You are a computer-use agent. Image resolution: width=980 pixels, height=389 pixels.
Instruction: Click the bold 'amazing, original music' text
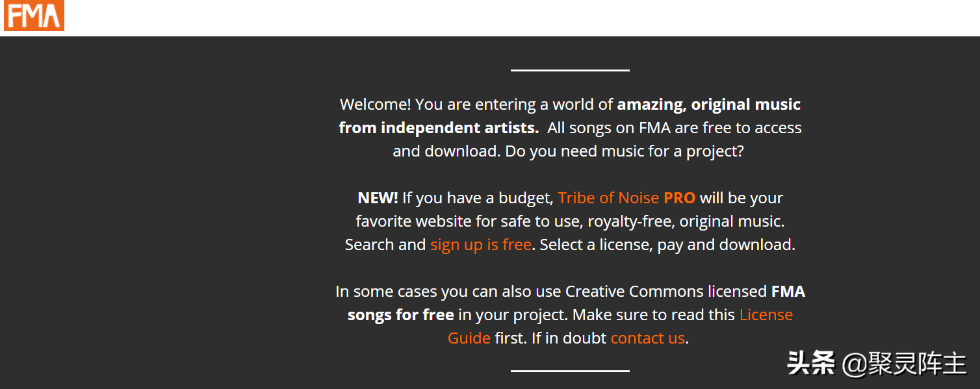tap(708, 105)
